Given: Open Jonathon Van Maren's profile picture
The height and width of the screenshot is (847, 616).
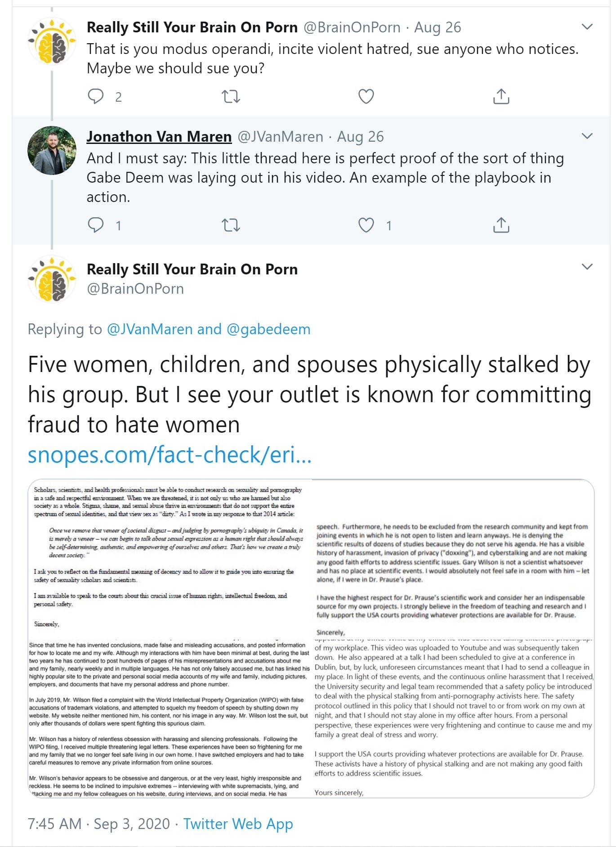Looking at the screenshot, I should (52, 150).
